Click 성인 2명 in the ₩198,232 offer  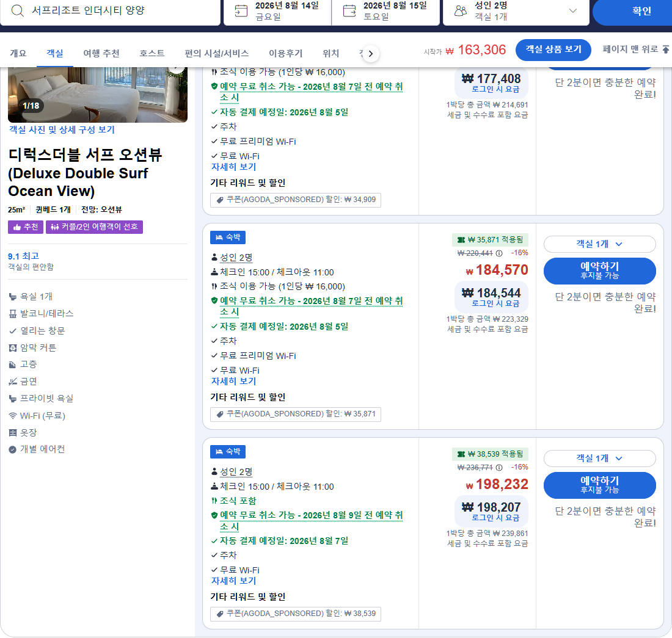pyautogui.click(x=236, y=471)
